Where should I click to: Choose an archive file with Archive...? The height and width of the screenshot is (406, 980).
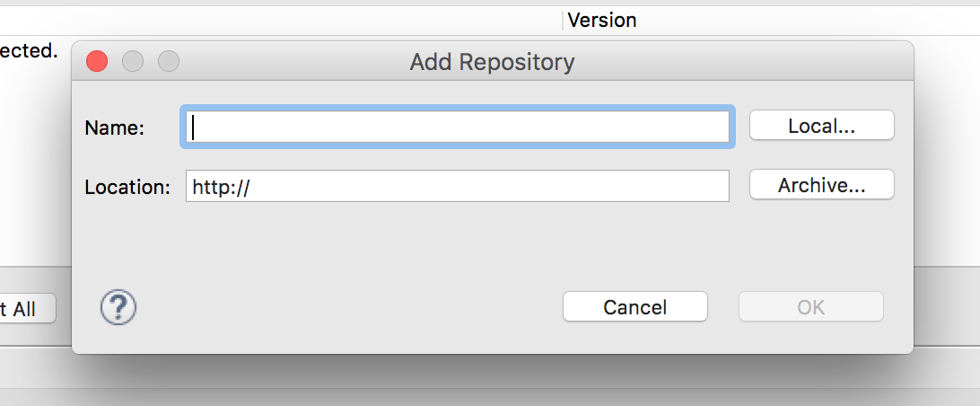pyautogui.click(x=822, y=185)
